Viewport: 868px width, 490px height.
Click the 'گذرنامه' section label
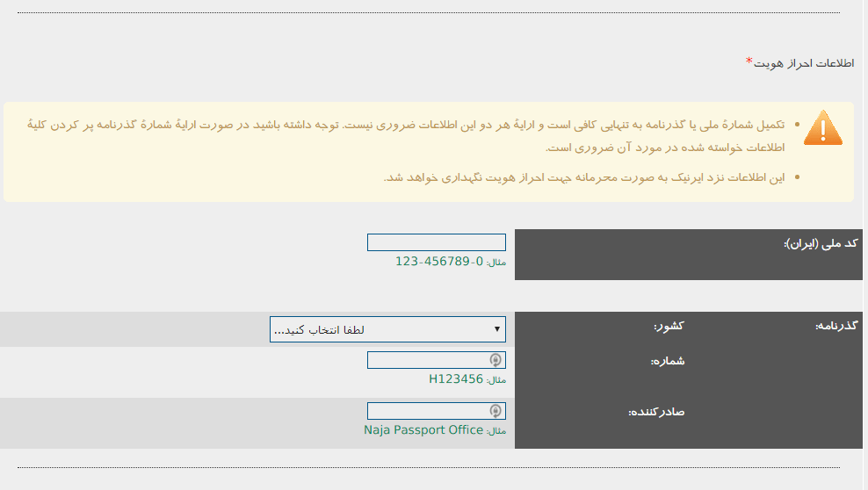[837, 326]
